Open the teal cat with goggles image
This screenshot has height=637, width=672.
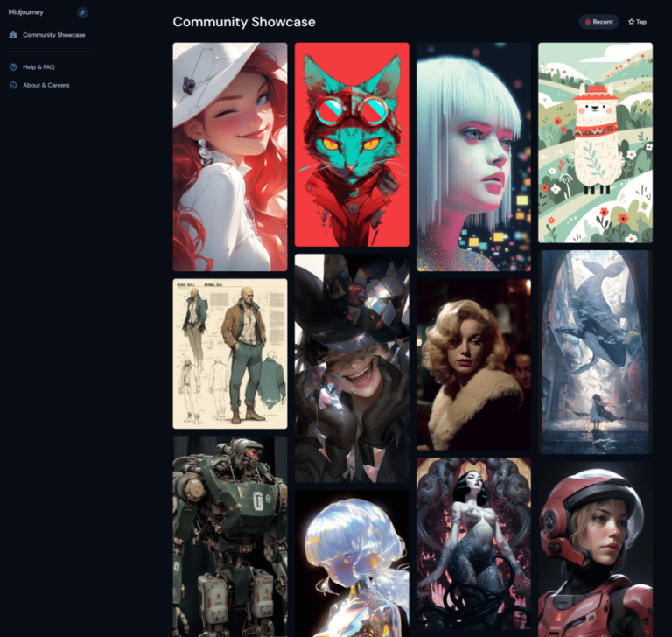tap(352, 144)
